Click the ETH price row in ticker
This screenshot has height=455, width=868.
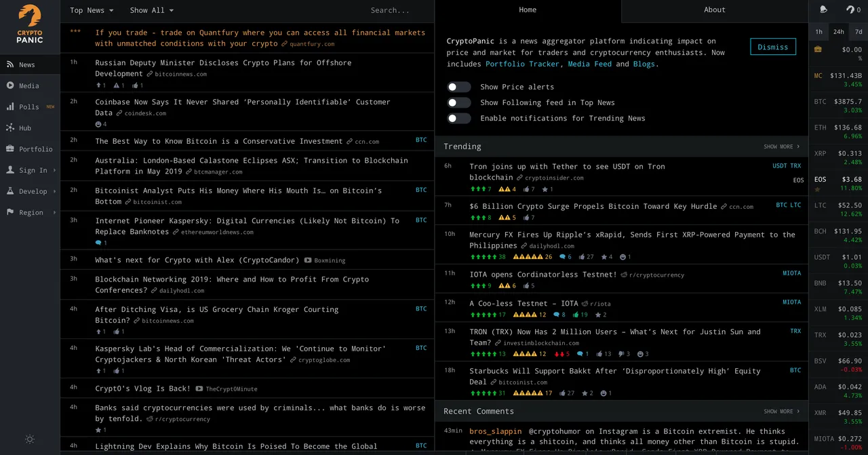(x=838, y=132)
